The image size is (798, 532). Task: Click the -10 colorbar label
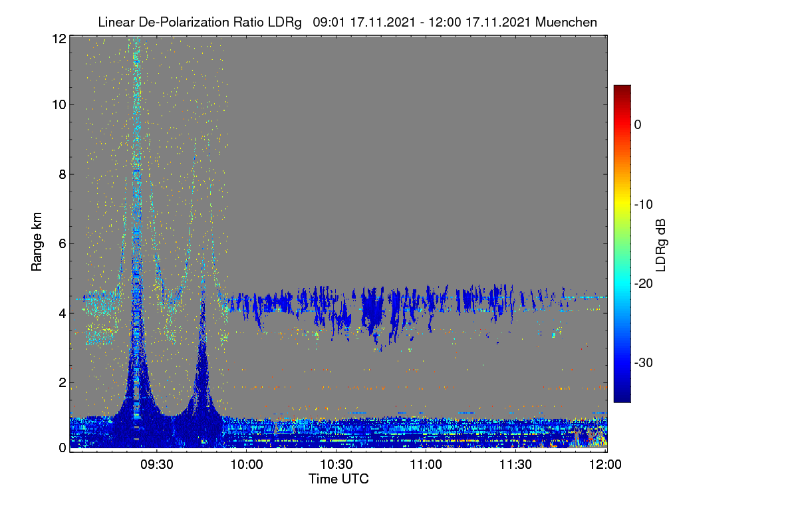click(642, 204)
